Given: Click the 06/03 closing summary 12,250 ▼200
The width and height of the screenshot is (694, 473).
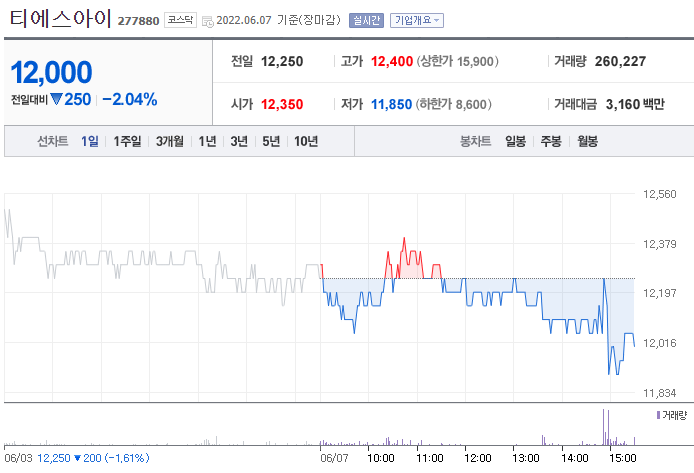Looking at the screenshot, I should pos(69,458).
